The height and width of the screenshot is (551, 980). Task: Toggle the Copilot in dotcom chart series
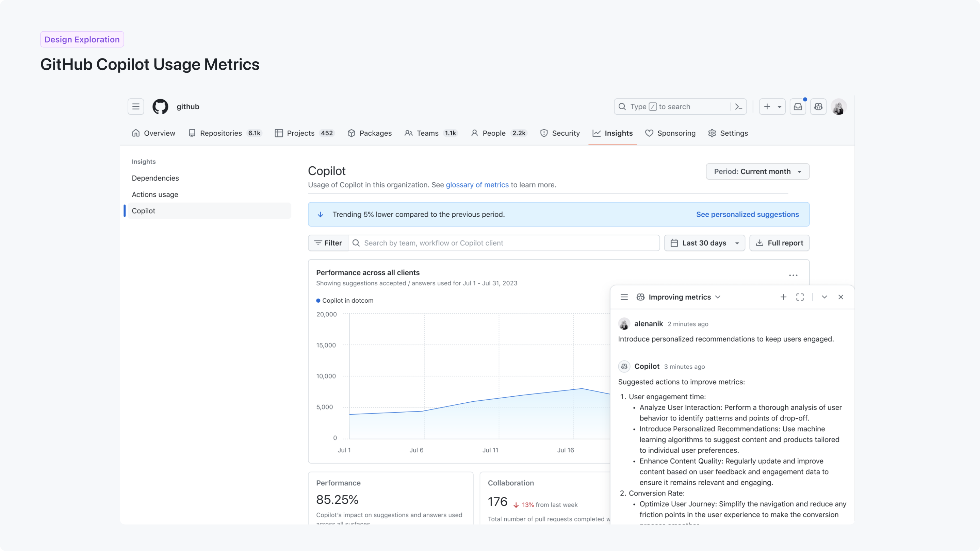point(345,300)
